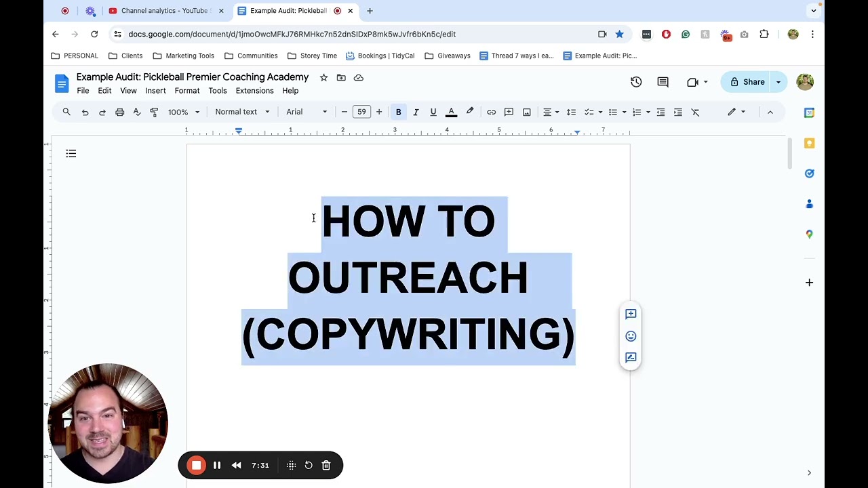Pause the screen recording
868x488 pixels.
(217, 466)
